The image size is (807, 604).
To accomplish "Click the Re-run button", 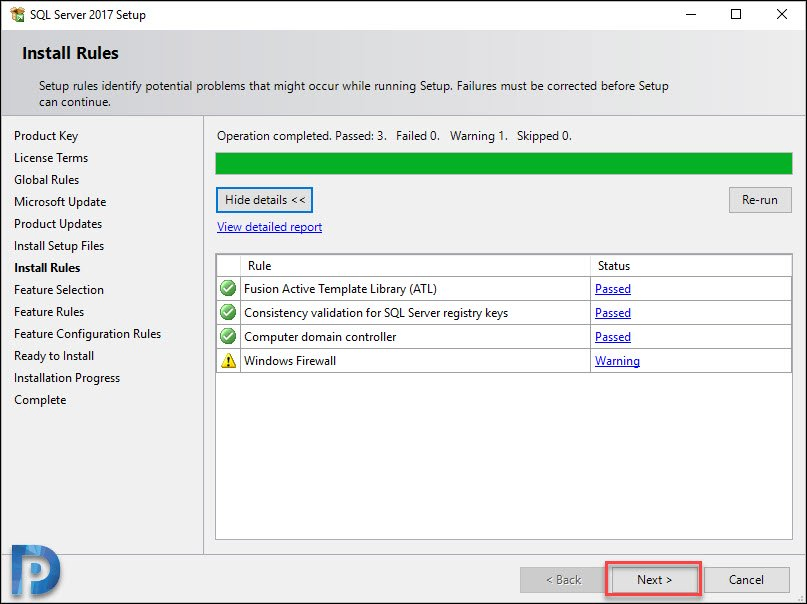I will [x=760, y=200].
